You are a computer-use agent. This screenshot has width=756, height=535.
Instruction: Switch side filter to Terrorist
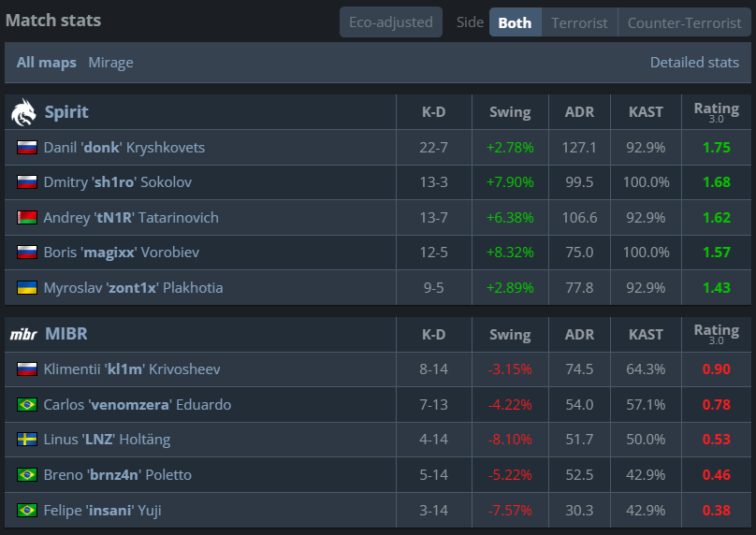[579, 22]
